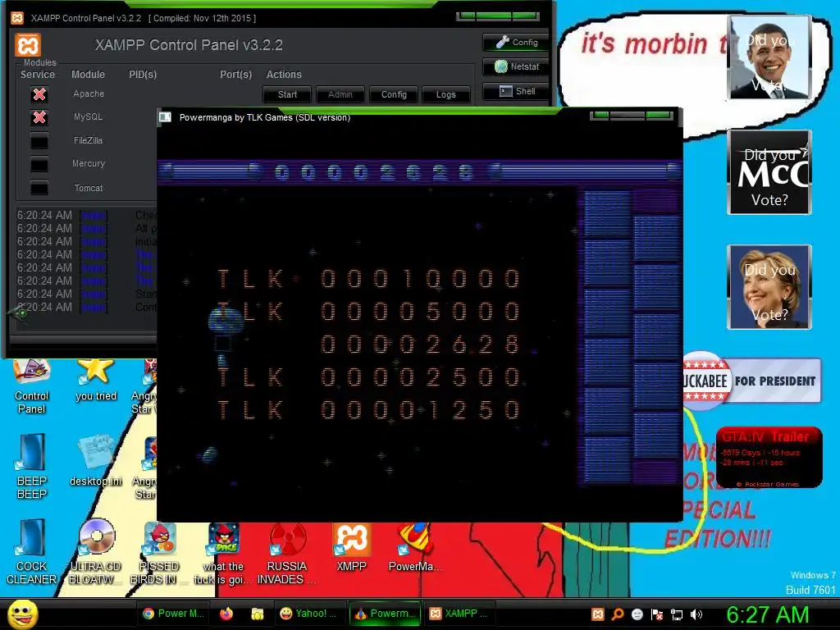This screenshot has height=630, width=840.
Task: Click the XAMPP title bar icon
Action: [x=17, y=18]
